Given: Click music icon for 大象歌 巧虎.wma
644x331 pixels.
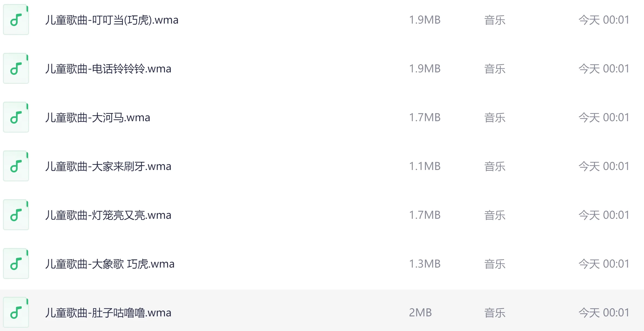Looking at the screenshot, I should [x=16, y=264].
